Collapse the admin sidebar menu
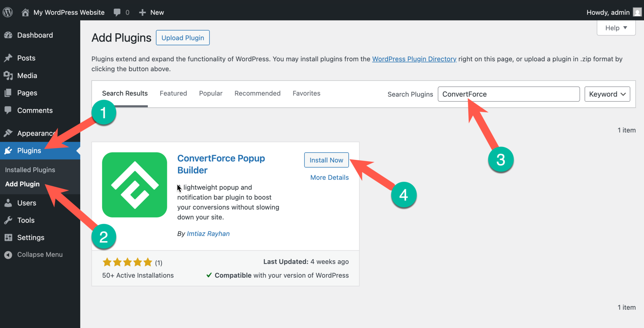This screenshot has width=644, height=328. (40, 255)
